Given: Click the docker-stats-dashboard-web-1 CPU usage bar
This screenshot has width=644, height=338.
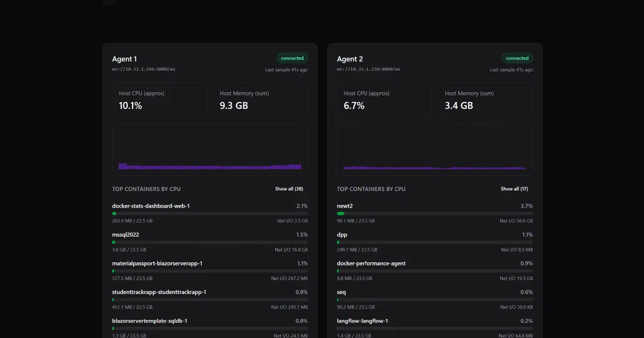Looking at the screenshot, I should 210,214.
